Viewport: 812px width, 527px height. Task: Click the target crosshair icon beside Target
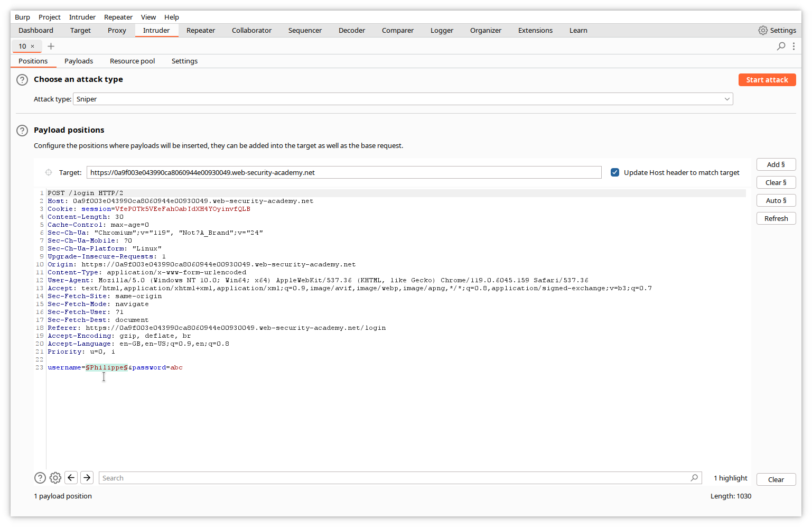[49, 172]
